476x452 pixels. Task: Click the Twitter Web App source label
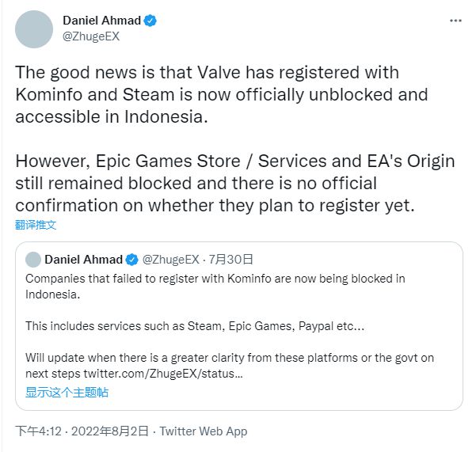pos(204,431)
